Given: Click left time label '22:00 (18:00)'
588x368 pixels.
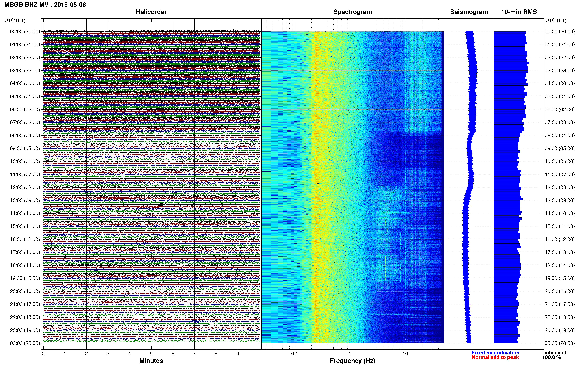Looking at the screenshot, I should click(25, 317).
